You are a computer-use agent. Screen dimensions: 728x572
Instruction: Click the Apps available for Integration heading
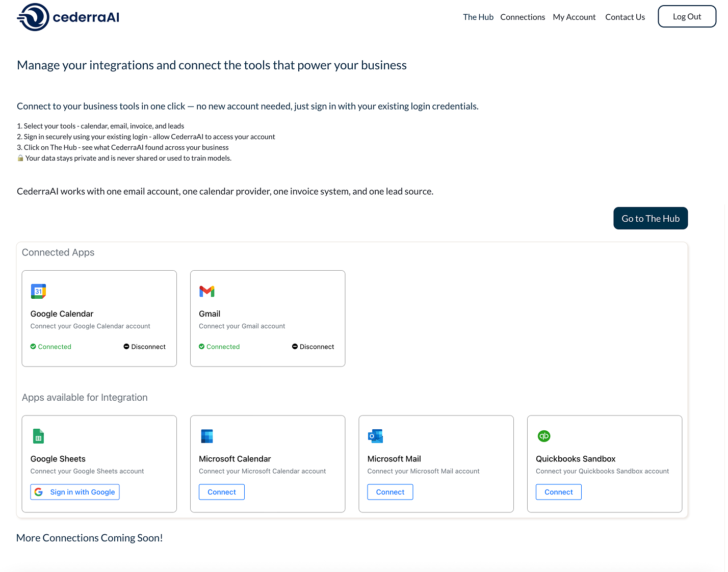85,398
